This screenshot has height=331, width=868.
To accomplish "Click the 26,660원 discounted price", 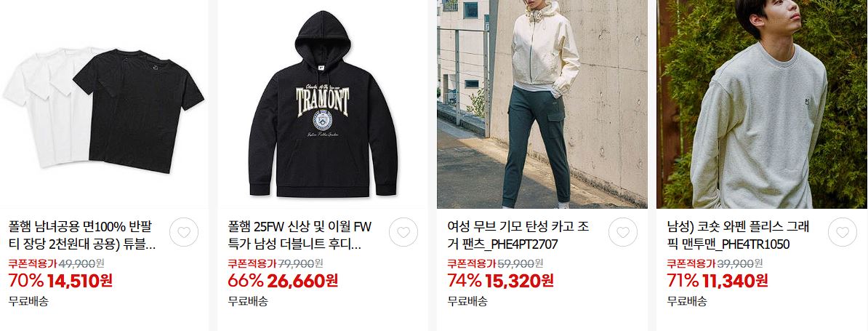I will pyautogui.click(x=302, y=282).
